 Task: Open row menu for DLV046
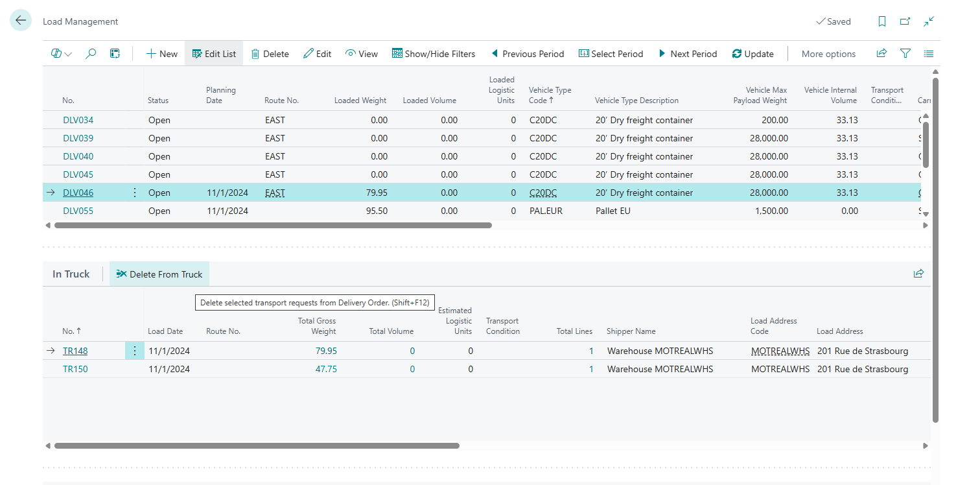tap(135, 193)
